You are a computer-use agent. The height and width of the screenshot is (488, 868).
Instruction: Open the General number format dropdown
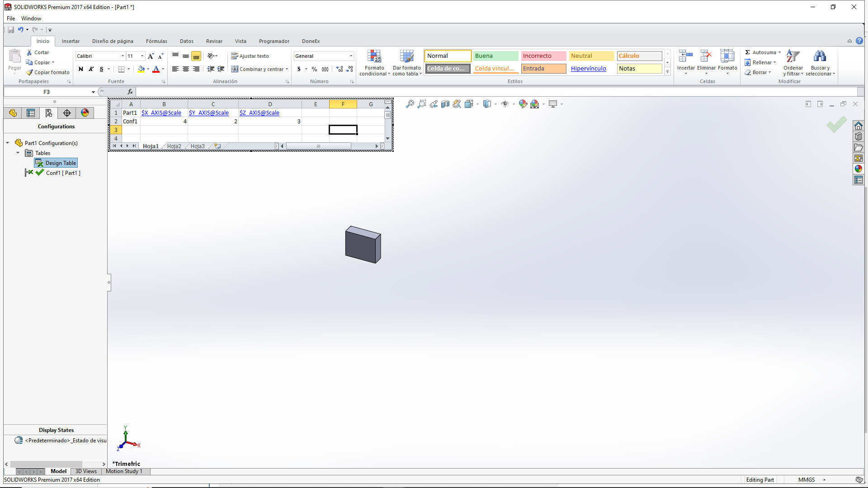click(351, 56)
